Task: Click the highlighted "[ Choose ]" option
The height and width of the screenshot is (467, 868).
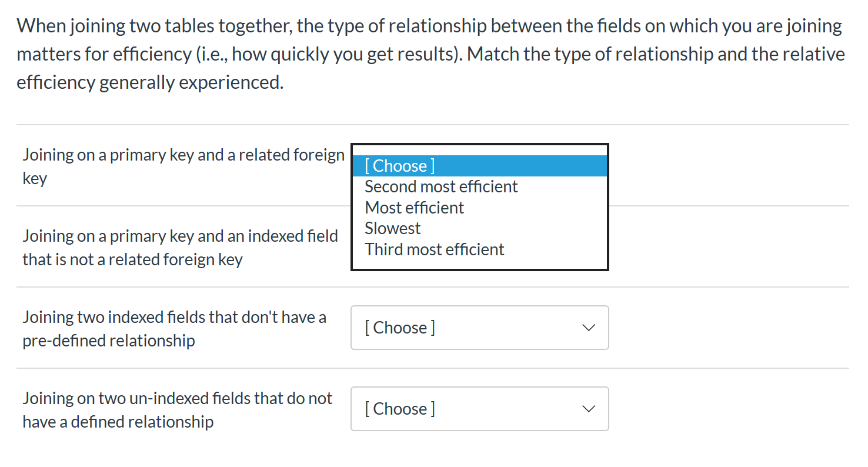Action: point(399,165)
